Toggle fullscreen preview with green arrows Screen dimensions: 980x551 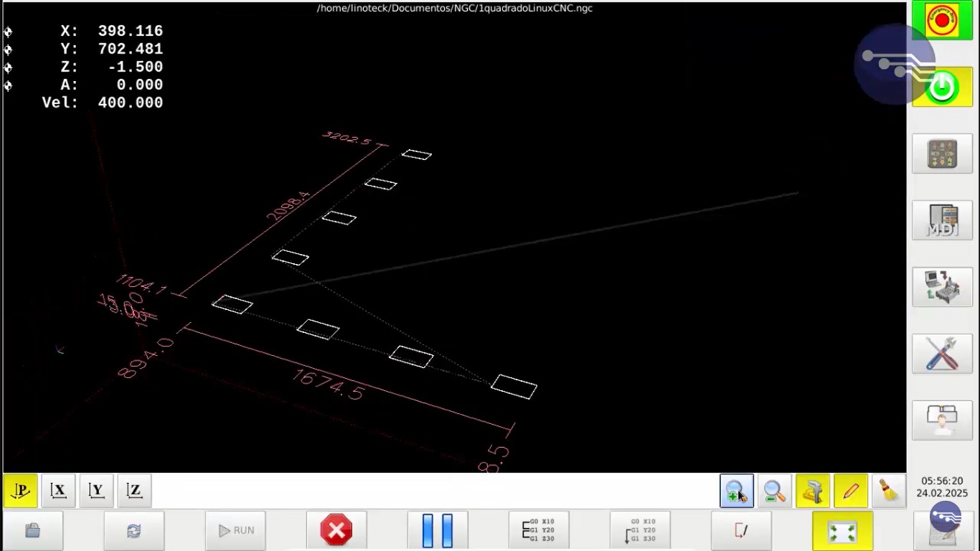842,532
